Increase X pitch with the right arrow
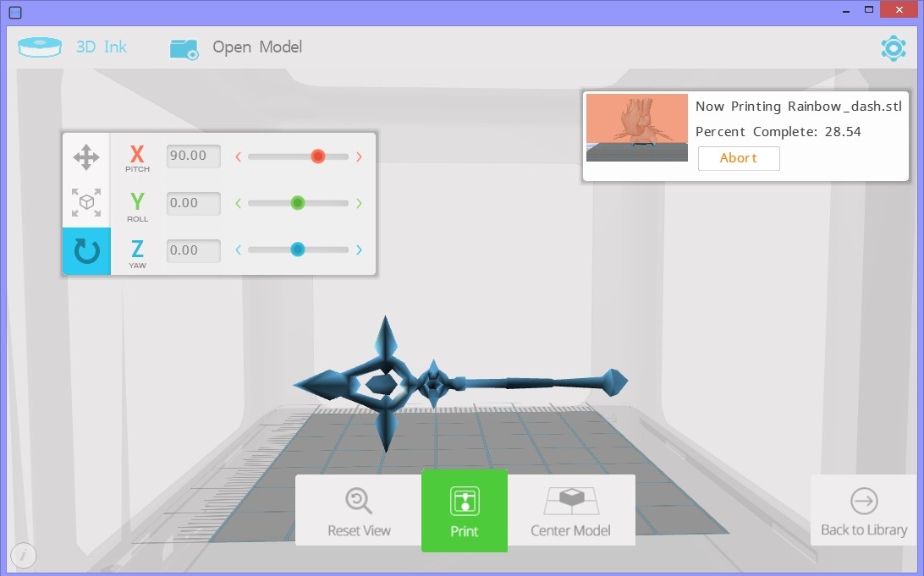The image size is (924, 576). pos(360,156)
